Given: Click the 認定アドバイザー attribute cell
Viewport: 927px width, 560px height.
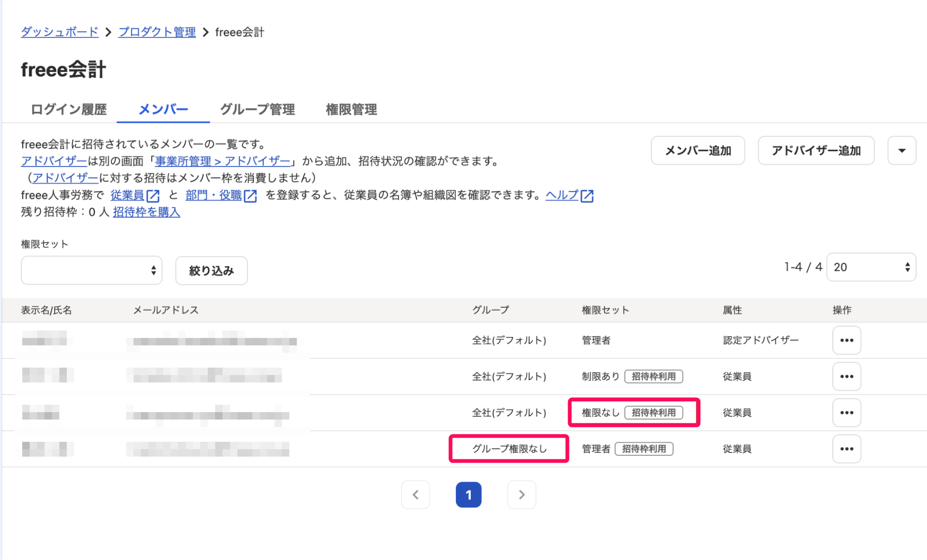Looking at the screenshot, I should [x=761, y=340].
